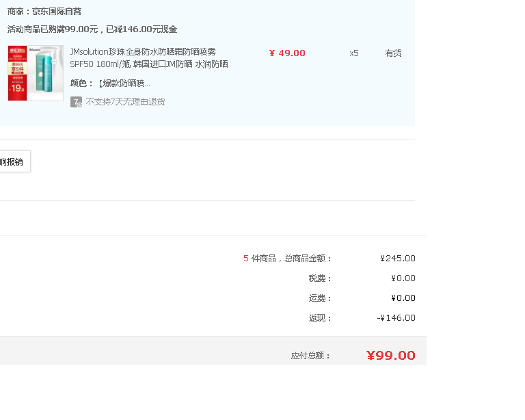525x420 pixels.
Task: Select the ¥49.00 item price
Action: [287, 53]
